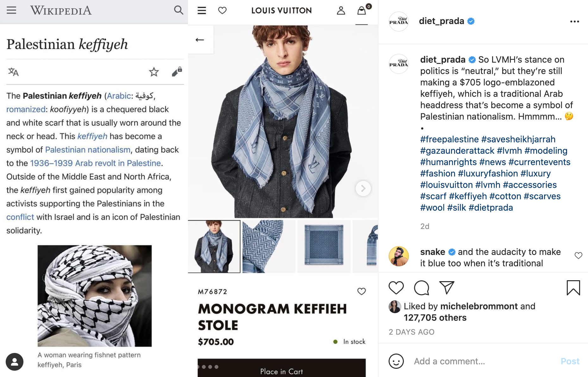Viewport: 588px width, 377px height.
Task: Open the comment bubble icon on post
Action: click(x=422, y=287)
